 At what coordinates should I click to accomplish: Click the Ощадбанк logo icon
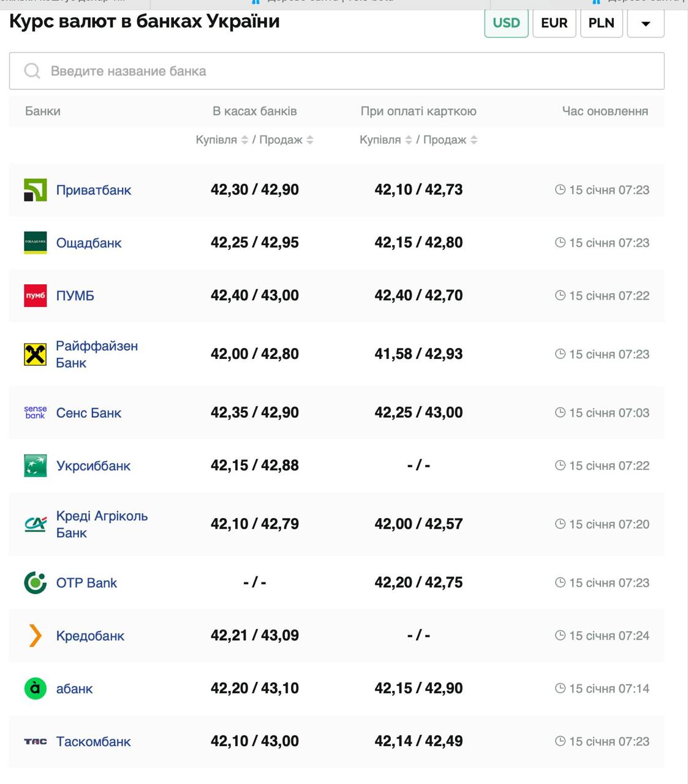tap(35, 243)
